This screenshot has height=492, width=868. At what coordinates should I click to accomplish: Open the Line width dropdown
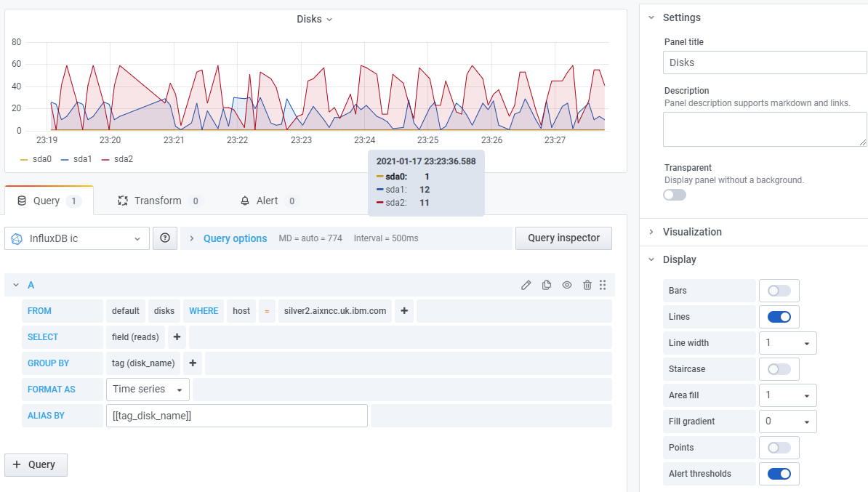(x=787, y=342)
